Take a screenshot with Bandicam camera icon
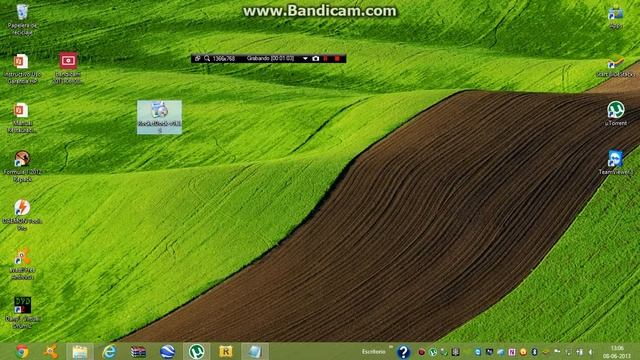This screenshot has height=360, width=640. click(x=316, y=58)
